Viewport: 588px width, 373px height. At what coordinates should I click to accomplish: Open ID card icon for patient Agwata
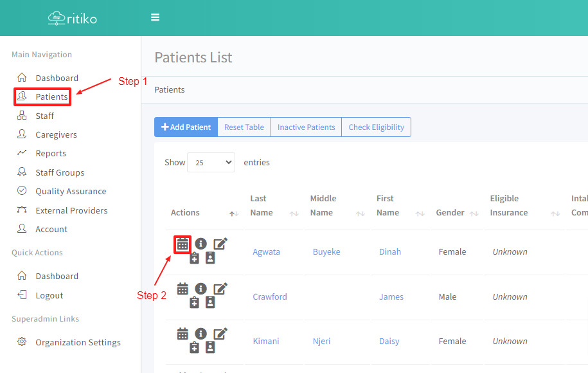210,259
